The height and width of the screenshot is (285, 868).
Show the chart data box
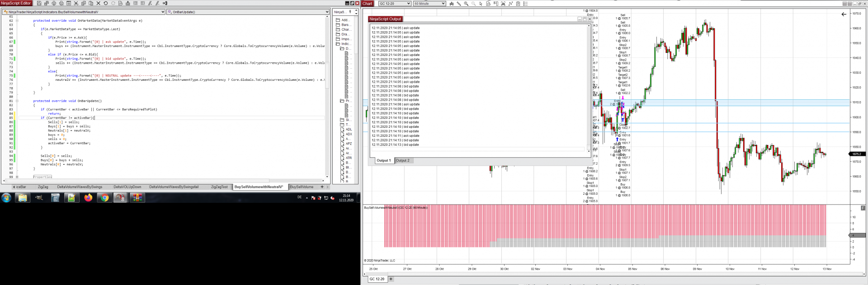click(488, 4)
